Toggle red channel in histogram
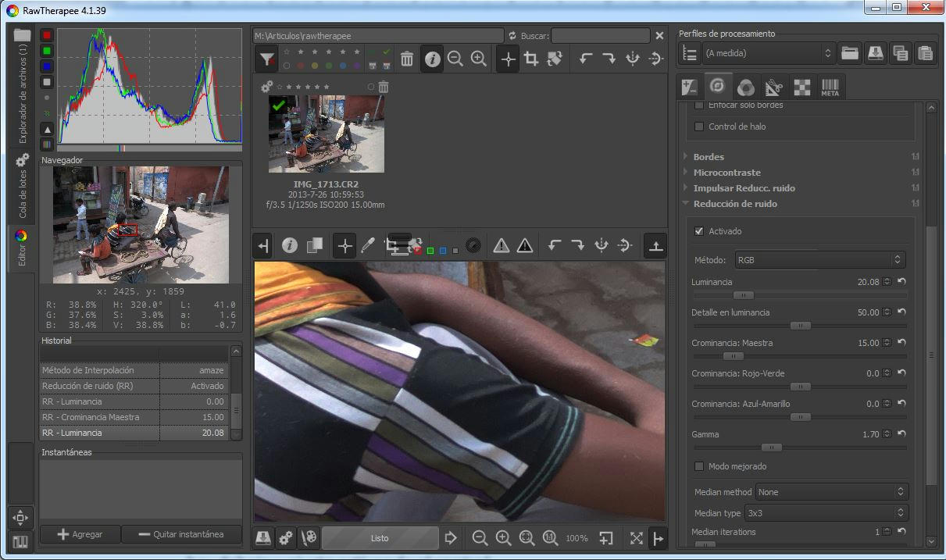Screen dimensions: 946x560 point(47,35)
